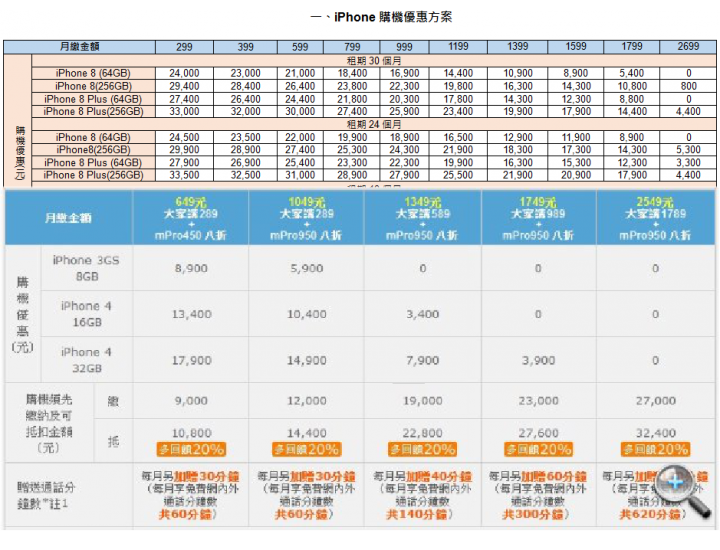Click the 7,900 price cell
Screen dimensions: 720x550
coord(422,360)
